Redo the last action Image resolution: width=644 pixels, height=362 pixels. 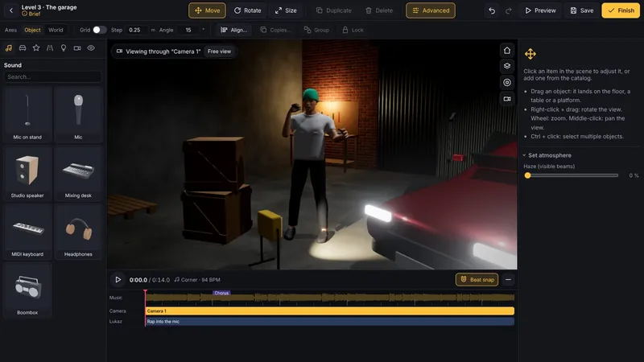509,10
